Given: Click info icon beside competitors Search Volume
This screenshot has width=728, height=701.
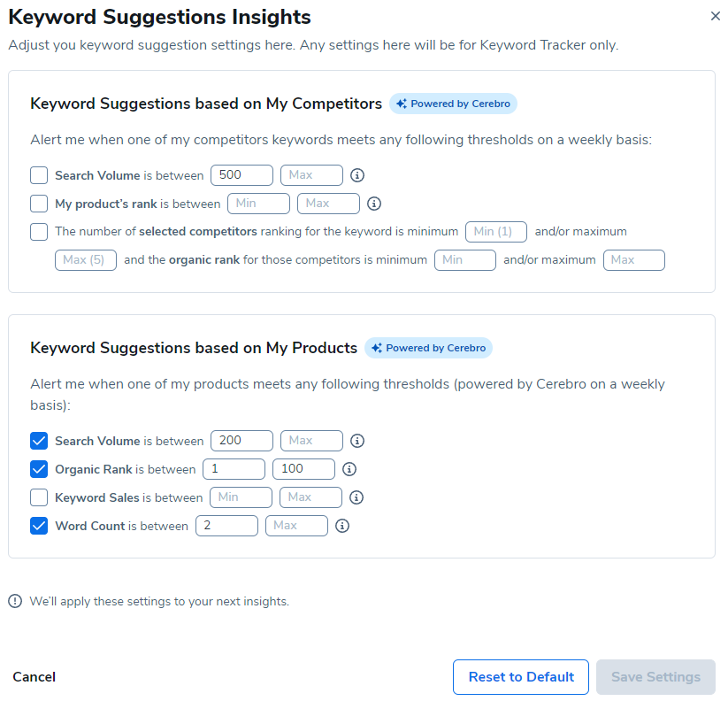Looking at the screenshot, I should pyautogui.click(x=357, y=175).
